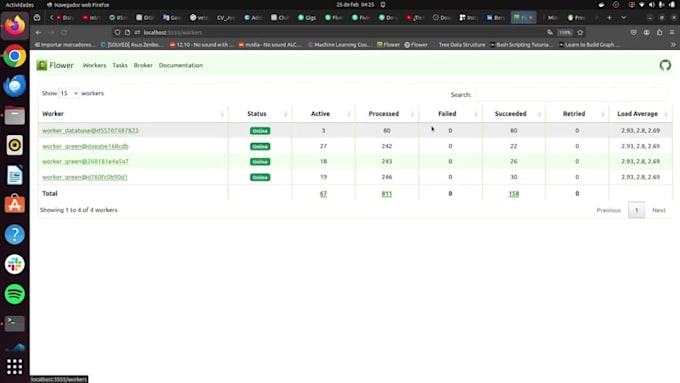Show applications grid in the dock
The width and height of the screenshot is (680, 383).
(15, 367)
